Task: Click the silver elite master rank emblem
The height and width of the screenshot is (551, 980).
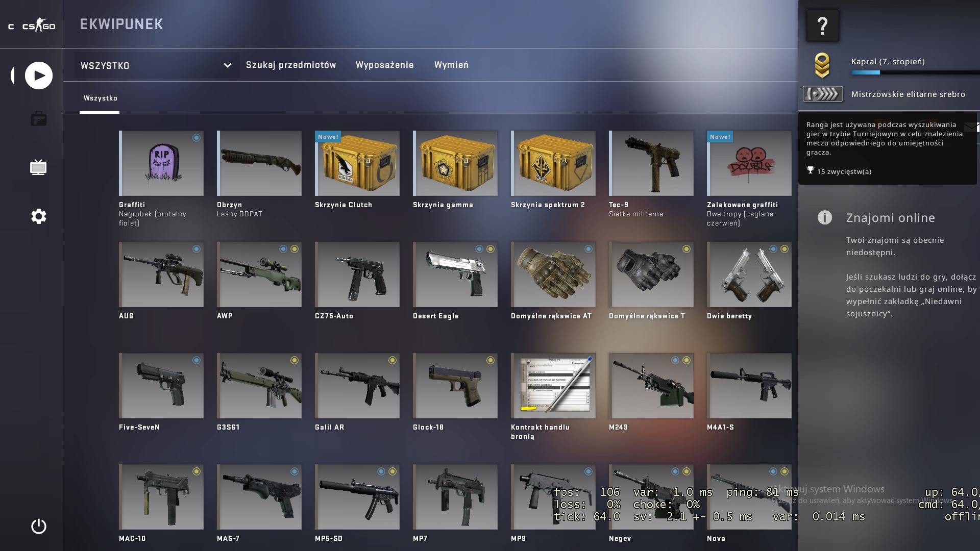Action: coord(822,94)
